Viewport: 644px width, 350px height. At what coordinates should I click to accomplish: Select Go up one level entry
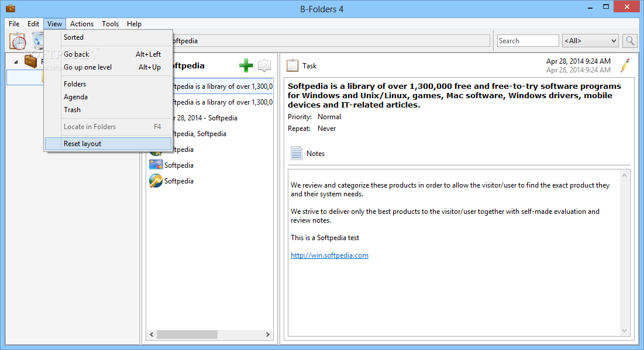108,67
